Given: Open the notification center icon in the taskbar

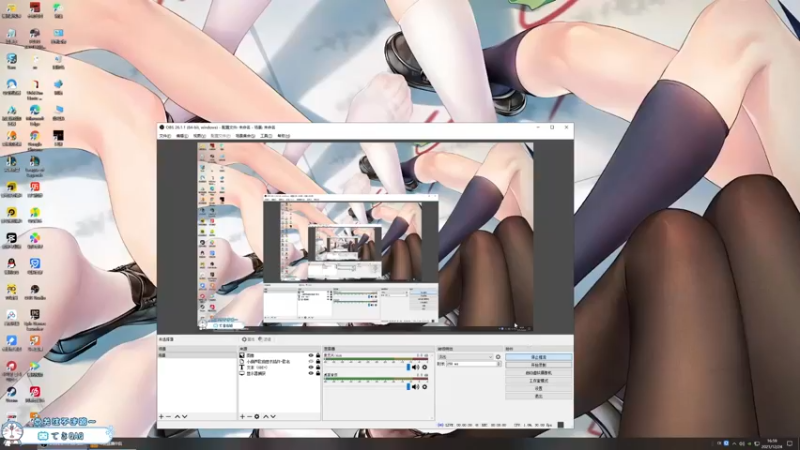Looking at the screenshot, I should click(x=790, y=443).
